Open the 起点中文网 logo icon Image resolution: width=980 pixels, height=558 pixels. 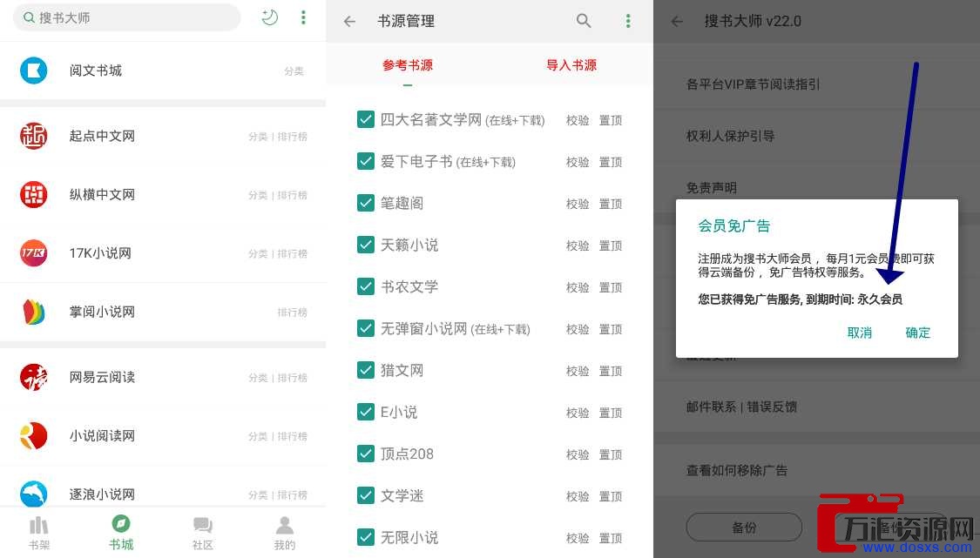(x=34, y=136)
